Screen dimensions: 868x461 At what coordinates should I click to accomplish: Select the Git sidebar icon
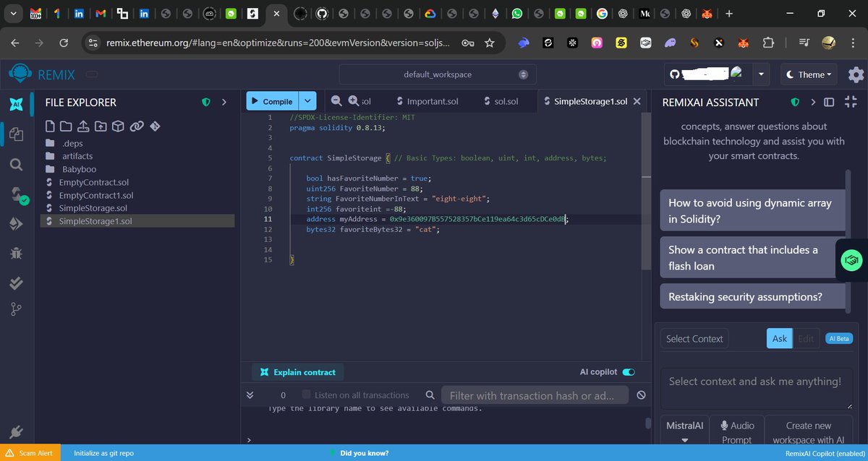tap(16, 309)
